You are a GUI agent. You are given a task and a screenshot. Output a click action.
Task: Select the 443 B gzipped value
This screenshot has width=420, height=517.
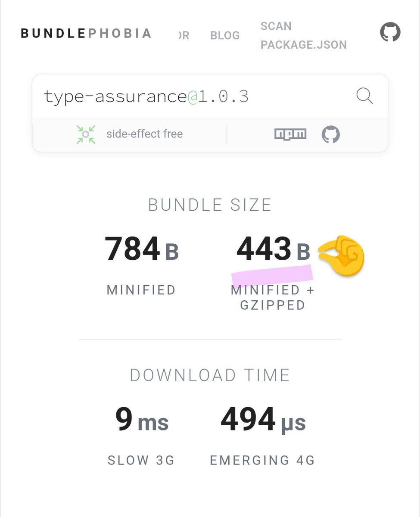[x=274, y=249]
